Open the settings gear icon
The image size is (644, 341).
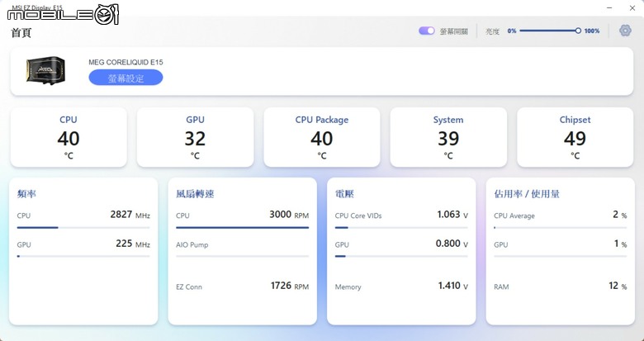625,31
